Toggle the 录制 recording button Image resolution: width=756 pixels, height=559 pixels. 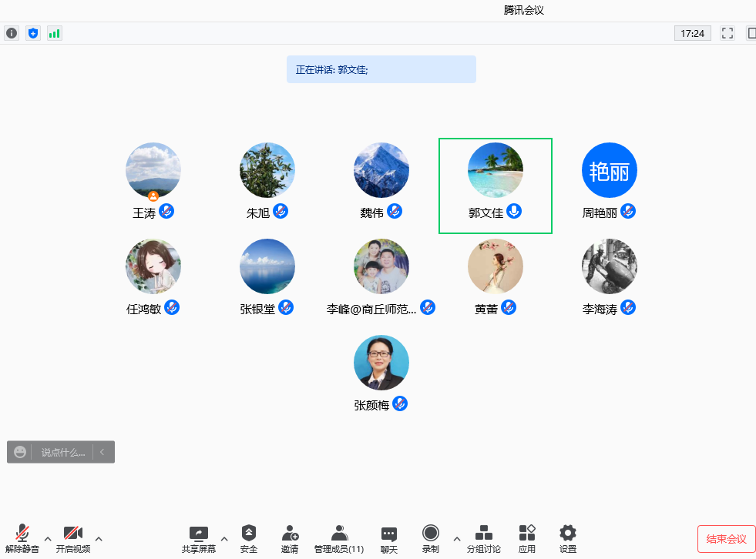(431, 538)
